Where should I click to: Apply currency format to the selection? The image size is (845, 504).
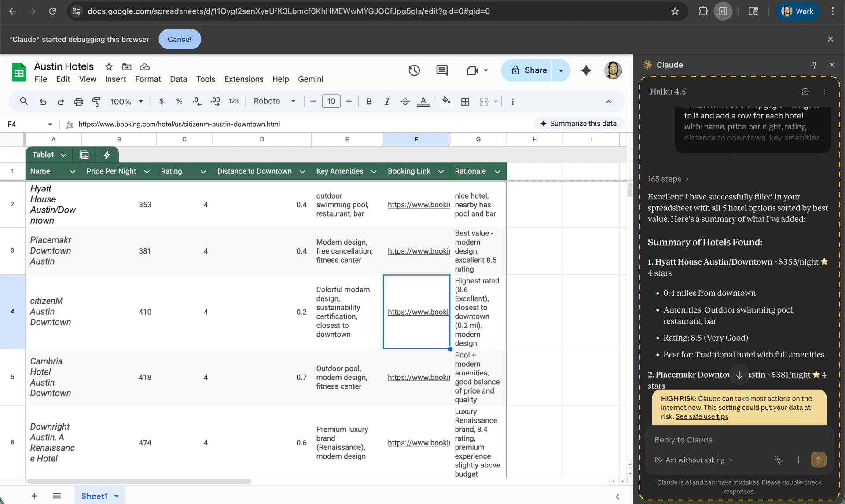pyautogui.click(x=162, y=101)
